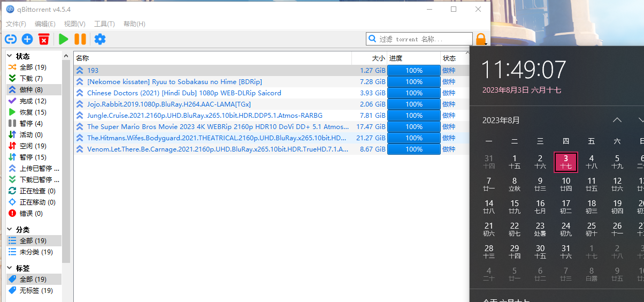This screenshot has height=302, width=644.
Task: Select the 下载 (7) status filter
Action: pyautogui.click(x=33, y=79)
